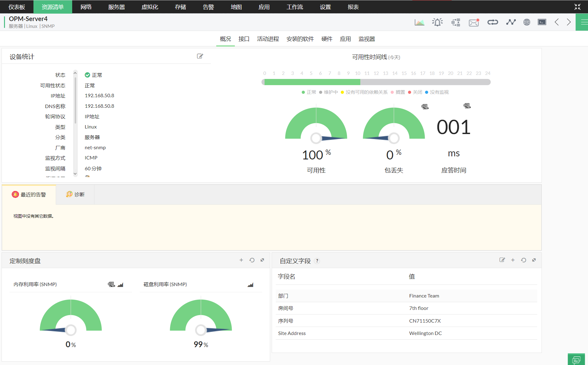Go to previous device with left chevron

(557, 22)
